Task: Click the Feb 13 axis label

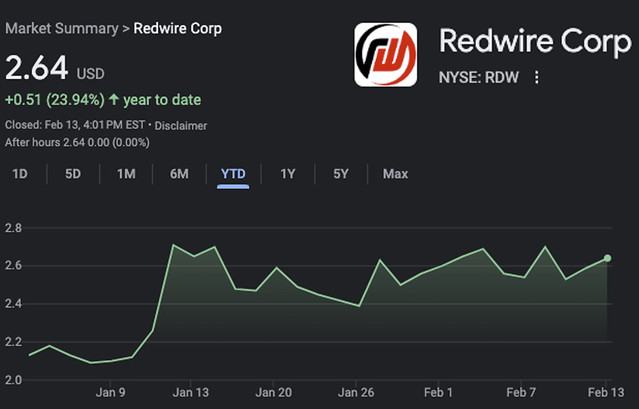Action: [x=606, y=393]
